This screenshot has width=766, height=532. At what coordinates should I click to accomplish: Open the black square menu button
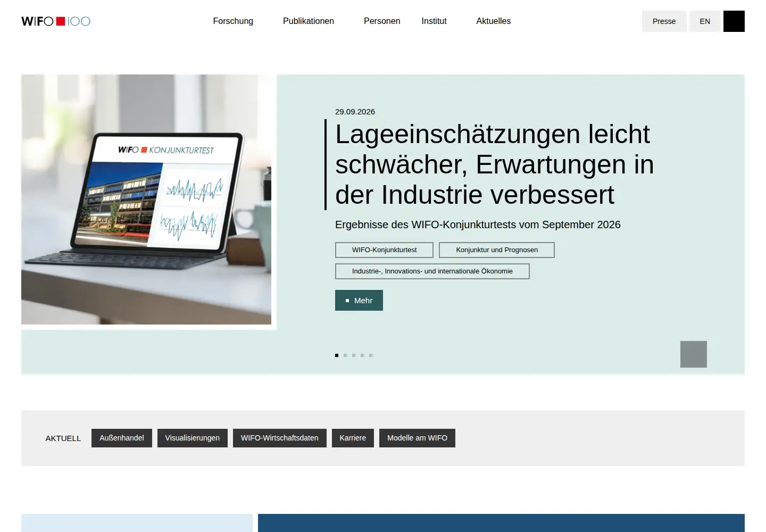coord(734,21)
